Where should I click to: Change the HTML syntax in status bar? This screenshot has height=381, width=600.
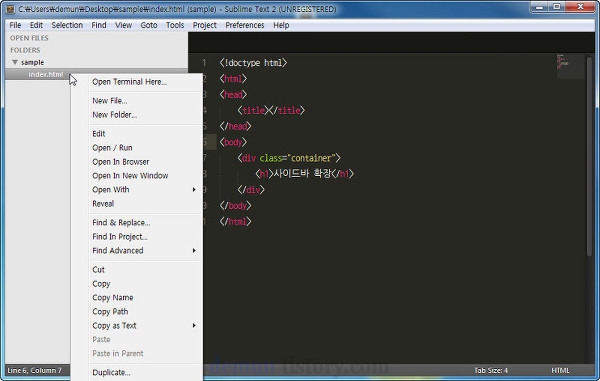tap(560, 370)
